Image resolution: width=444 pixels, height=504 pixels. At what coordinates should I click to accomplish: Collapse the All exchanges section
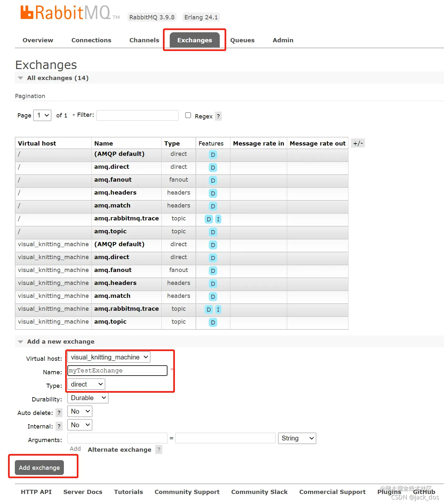58,78
